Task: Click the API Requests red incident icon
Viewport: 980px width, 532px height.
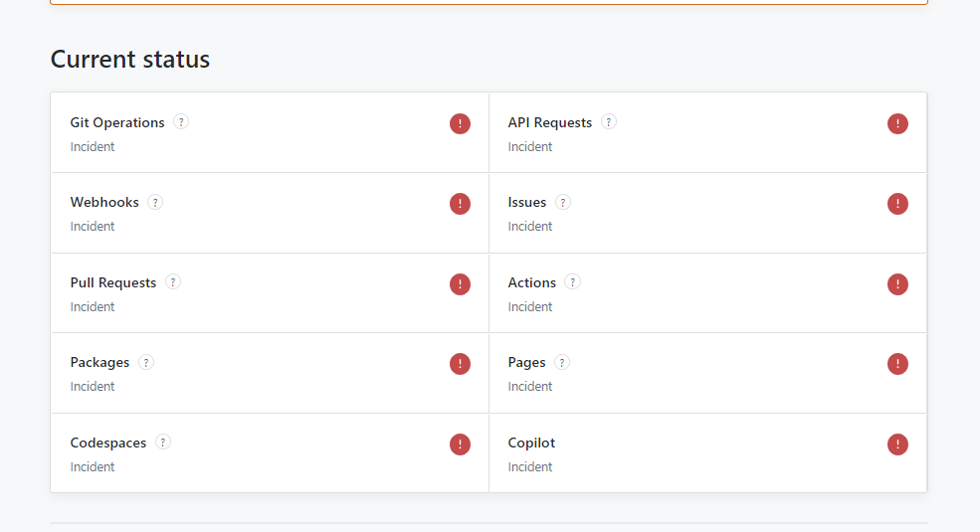Action: click(x=897, y=123)
